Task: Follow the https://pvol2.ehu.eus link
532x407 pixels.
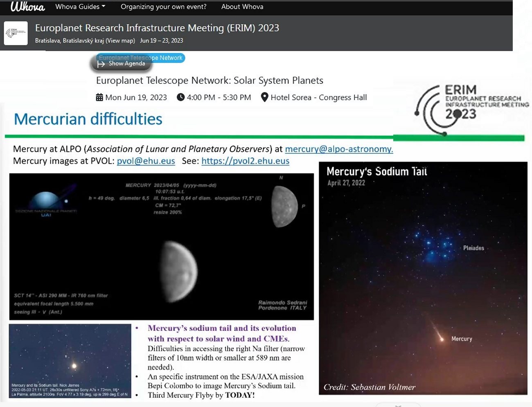Action: click(245, 161)
